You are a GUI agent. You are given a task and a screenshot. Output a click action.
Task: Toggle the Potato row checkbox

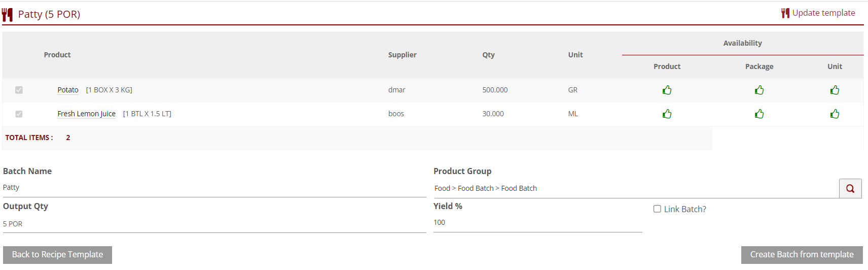point(19,90)
